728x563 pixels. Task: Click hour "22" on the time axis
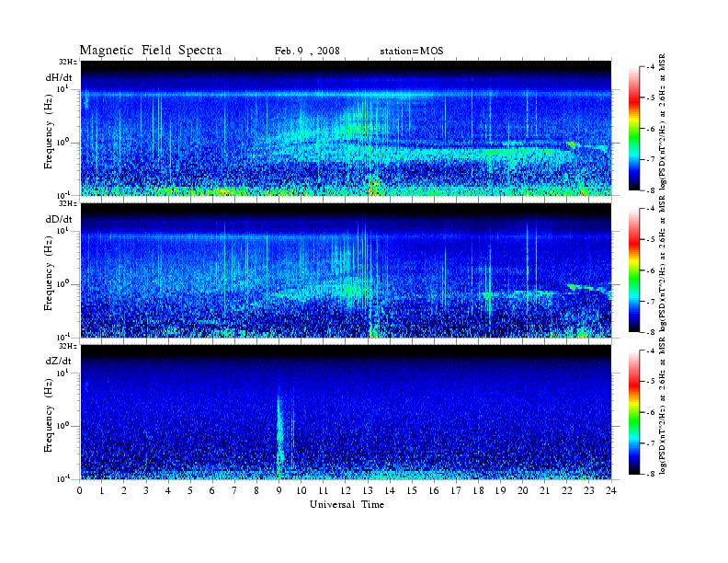pyautogui.click(x=567, y=490)
